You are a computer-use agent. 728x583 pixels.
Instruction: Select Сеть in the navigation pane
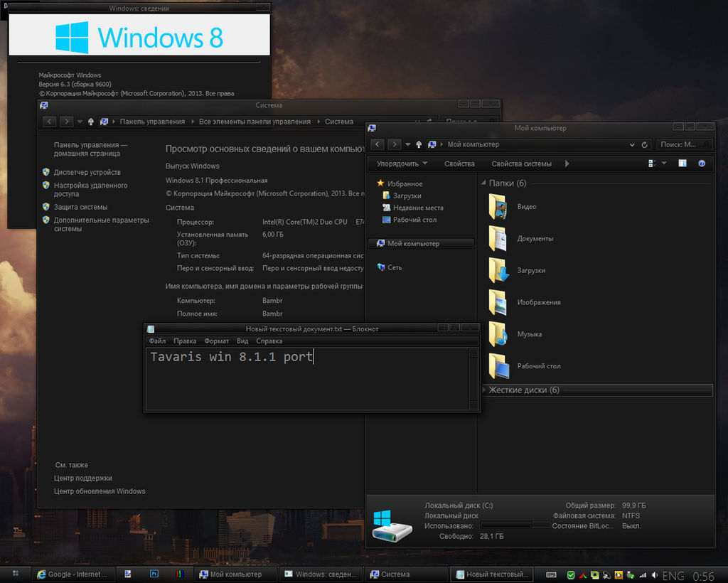[395, 267]
